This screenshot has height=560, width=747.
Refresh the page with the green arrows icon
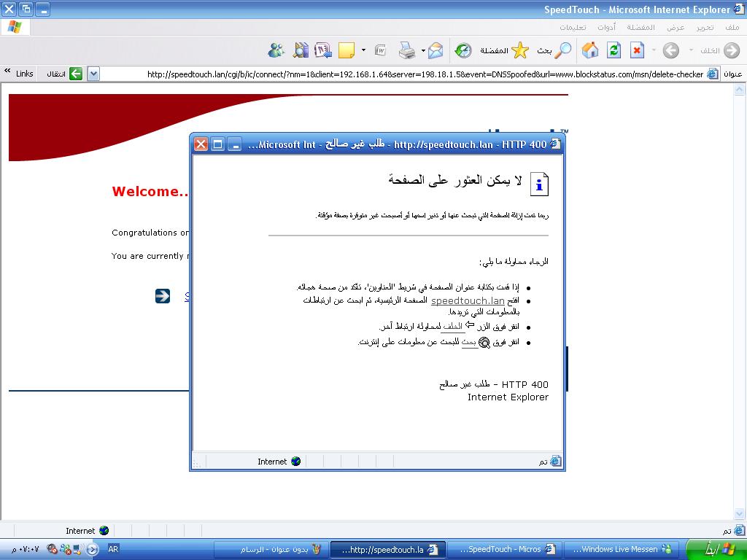[614, 50]
